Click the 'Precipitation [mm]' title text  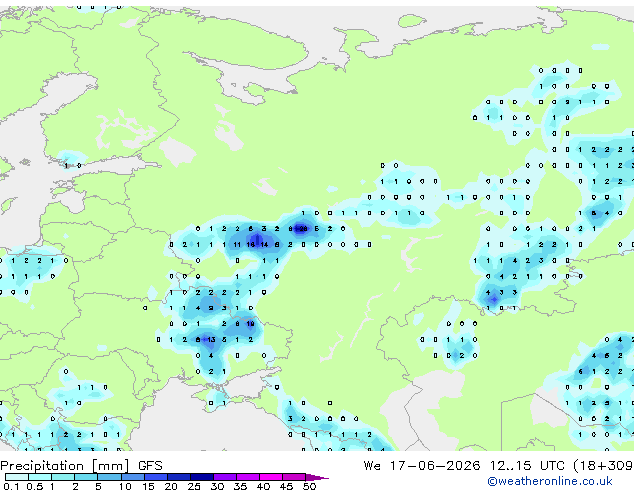click(65, 466)
